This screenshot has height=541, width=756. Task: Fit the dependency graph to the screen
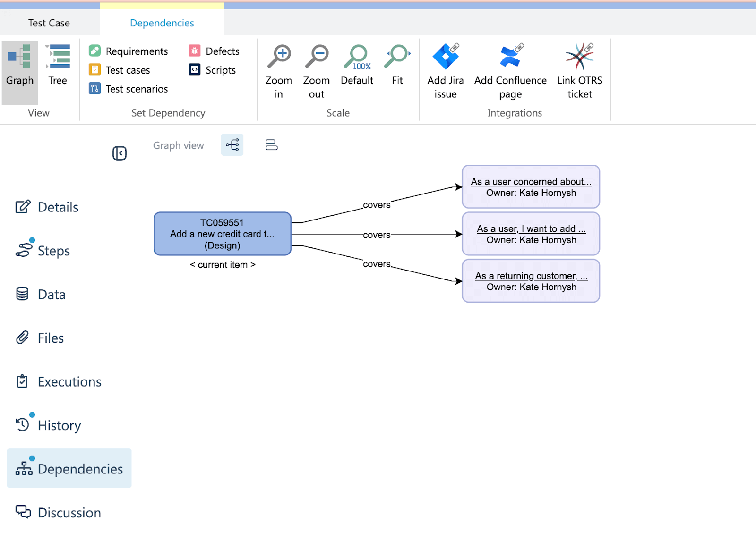pyautogui.click(x=396, y=71)
